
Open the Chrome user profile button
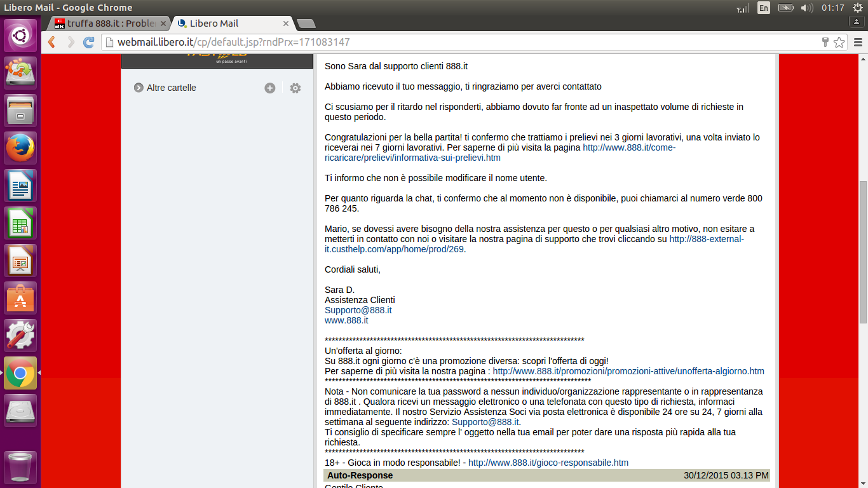(856, 21)
